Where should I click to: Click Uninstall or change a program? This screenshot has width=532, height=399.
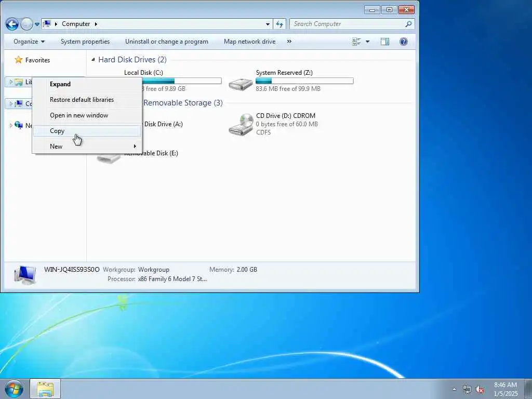click(167, 42)
